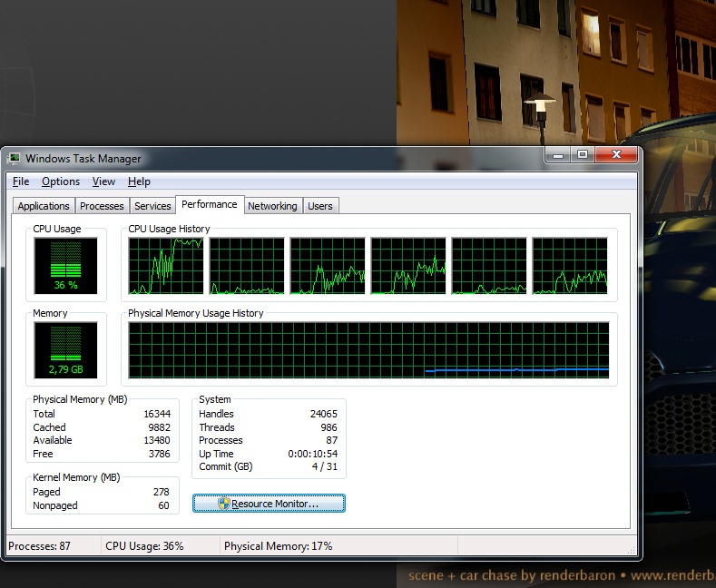The height and width of the screenshot is (588, 716).
Task: Click the Cached memory value 9882
Action: [x=160, y=427]
